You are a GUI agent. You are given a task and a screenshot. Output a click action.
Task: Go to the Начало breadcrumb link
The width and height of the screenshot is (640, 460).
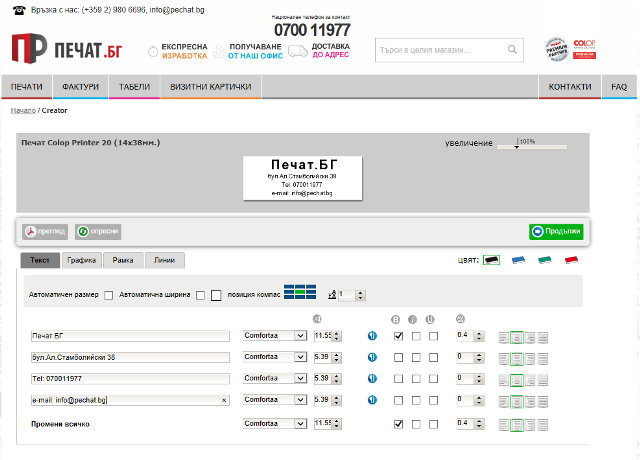tap(23, 111)
